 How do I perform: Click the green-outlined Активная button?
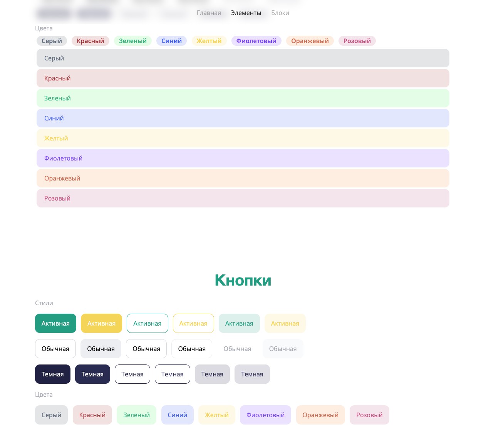[147, 323]
